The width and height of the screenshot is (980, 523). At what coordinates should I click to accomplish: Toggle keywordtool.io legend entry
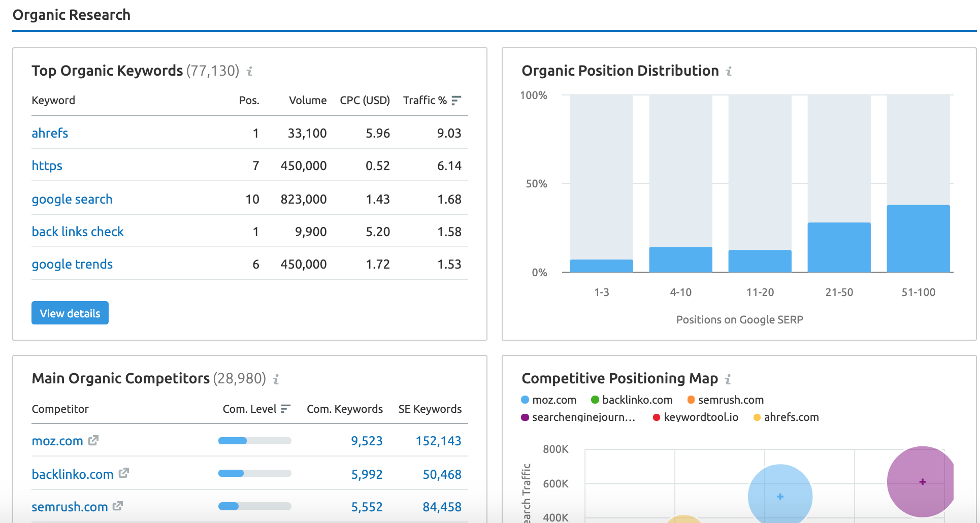(x=696, y=417)
